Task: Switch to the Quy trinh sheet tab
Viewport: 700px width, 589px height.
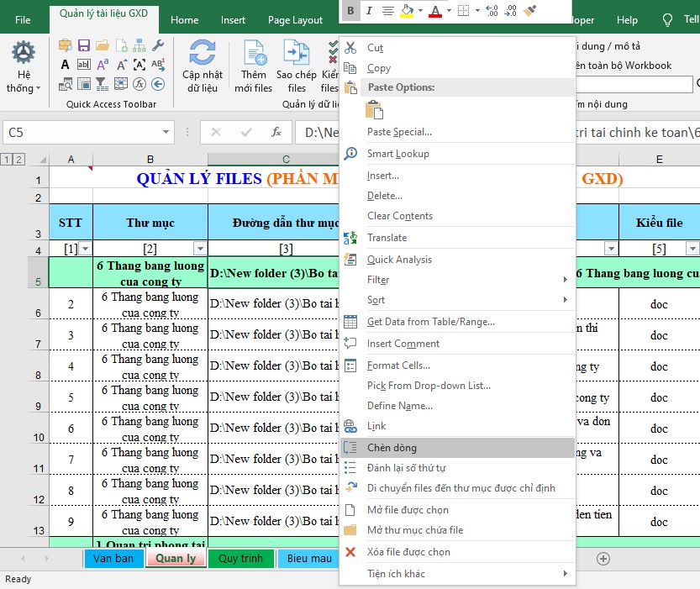Action: (240, 559)
